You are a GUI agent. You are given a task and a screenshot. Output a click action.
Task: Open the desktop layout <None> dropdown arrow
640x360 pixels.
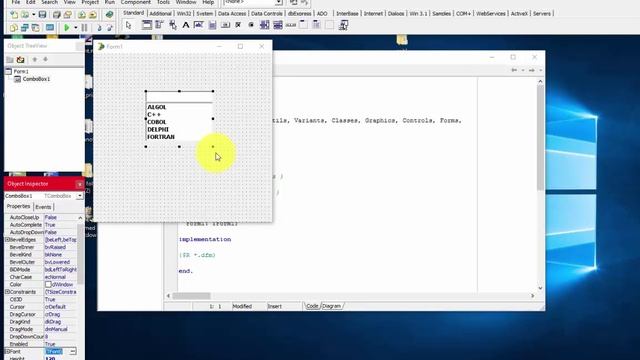[x=278, y=2]
